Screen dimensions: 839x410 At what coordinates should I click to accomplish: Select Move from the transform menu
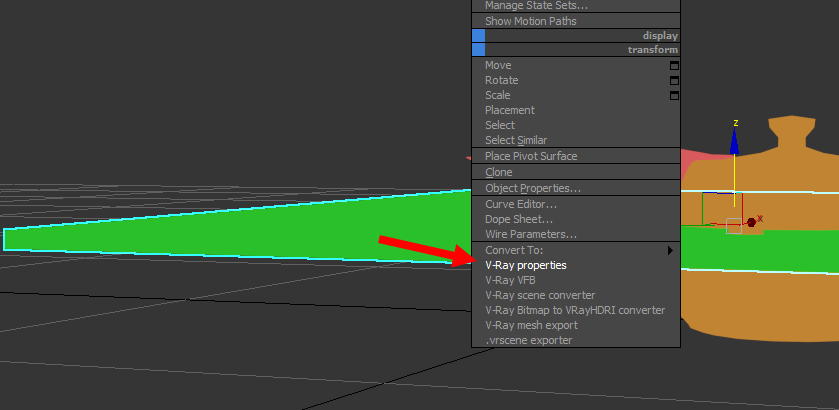tap(576, 65)
